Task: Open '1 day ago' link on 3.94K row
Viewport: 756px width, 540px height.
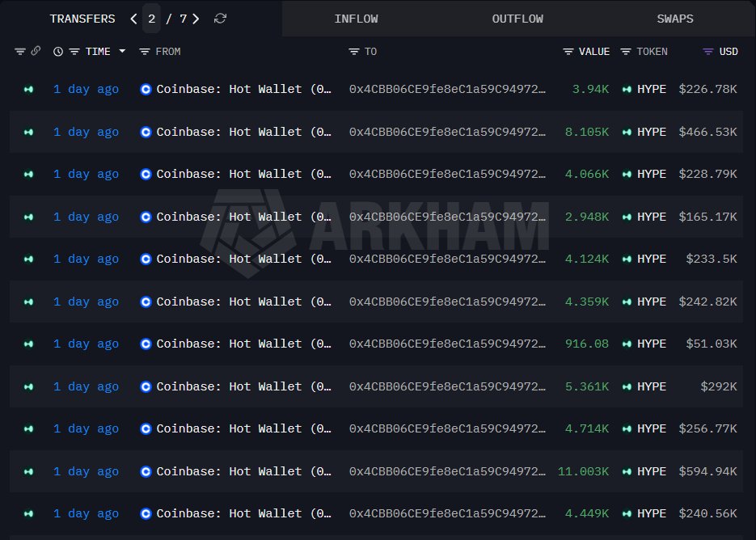Action: click(86, 89)
